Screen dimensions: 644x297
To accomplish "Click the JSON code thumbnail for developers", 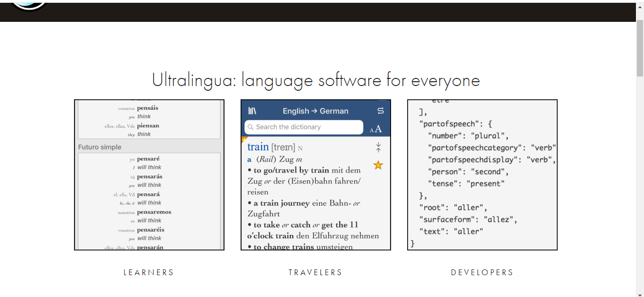I will click(482, 175).
